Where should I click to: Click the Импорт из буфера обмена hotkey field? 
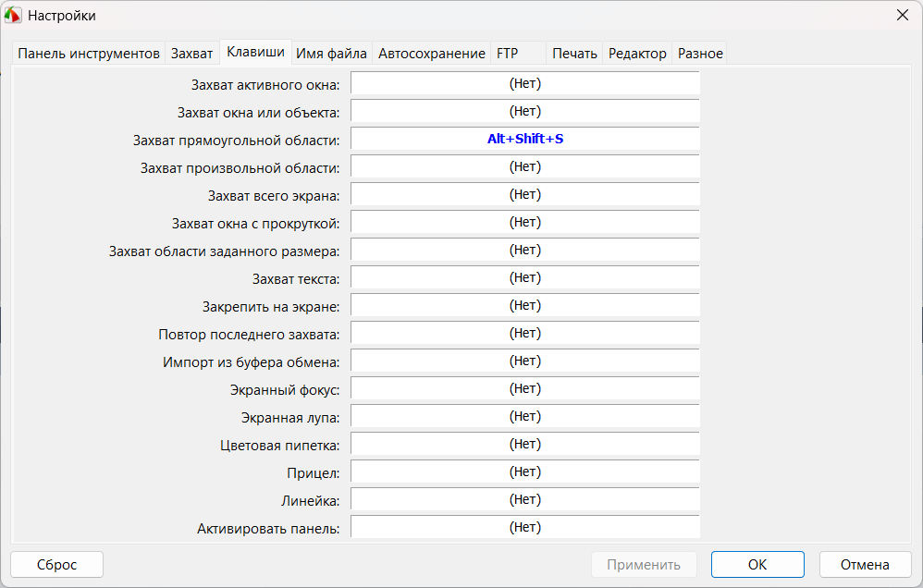click(525, 361)
